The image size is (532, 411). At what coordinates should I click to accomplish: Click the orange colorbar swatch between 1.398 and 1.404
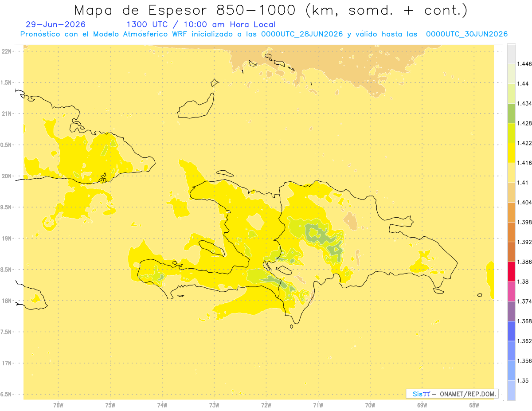click(x=511, y=212)
